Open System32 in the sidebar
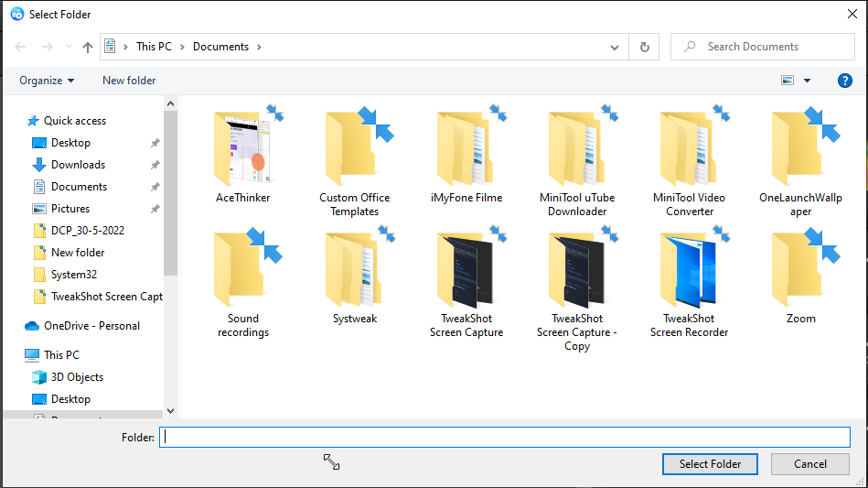Viewport: 868px width, 488px height. coord(73,275)
